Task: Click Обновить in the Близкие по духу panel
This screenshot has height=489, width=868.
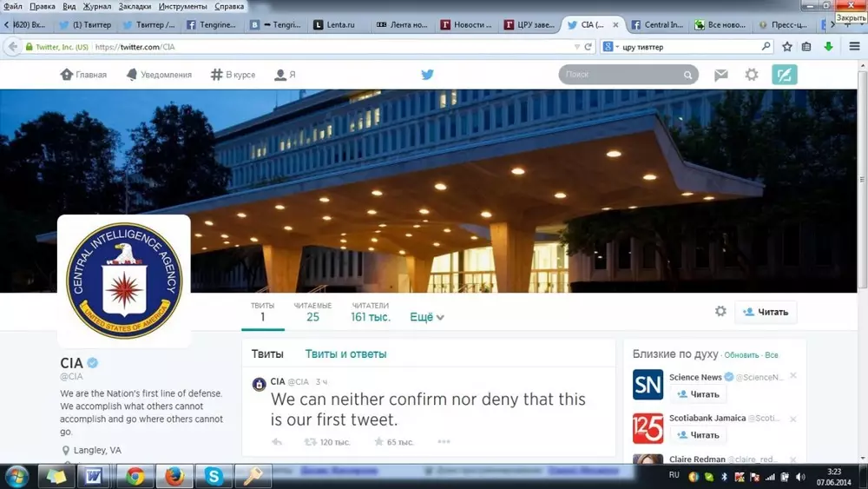Action: [x=741, y=355]
